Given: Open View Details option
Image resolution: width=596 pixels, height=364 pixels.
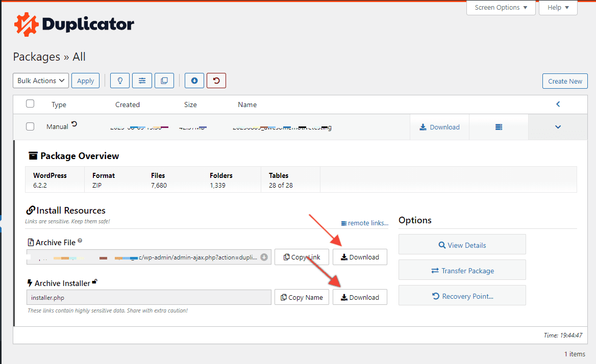Looking at the screenshot, I should coord(462,245).
